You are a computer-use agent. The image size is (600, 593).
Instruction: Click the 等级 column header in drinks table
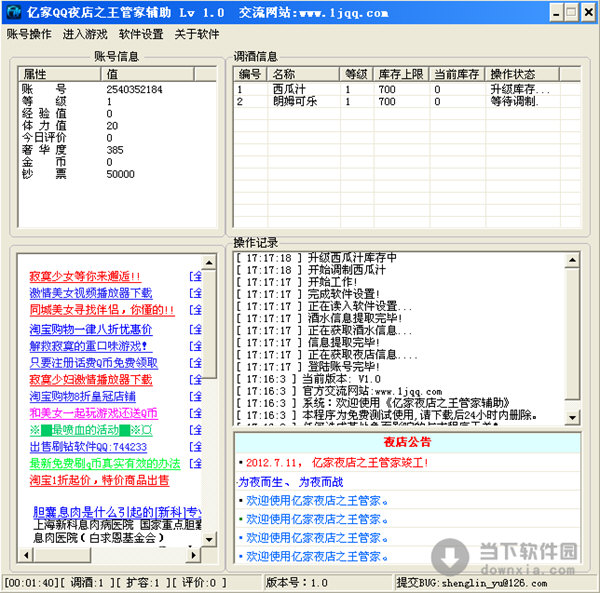coord(356,74)
